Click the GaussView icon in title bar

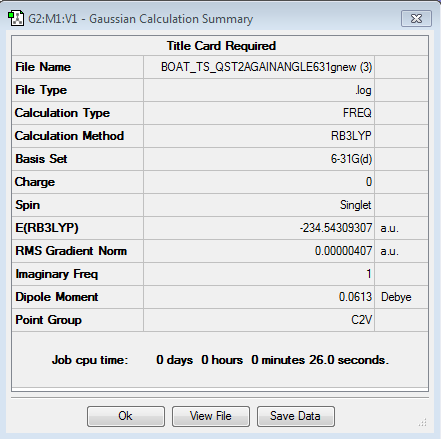point(16,19)
